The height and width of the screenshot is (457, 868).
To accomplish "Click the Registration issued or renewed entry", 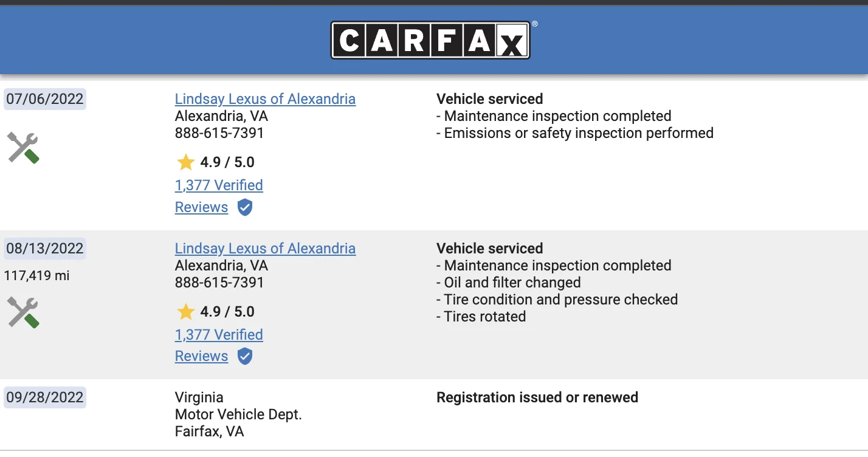I will [x=537, y=397].
